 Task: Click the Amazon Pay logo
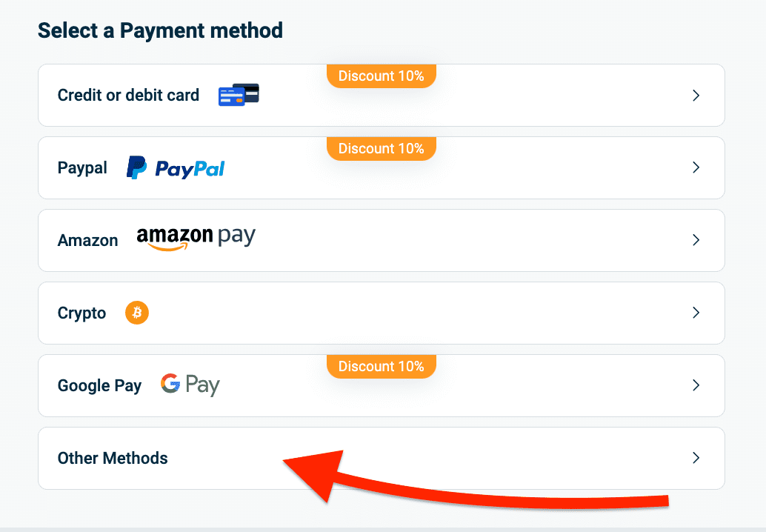tap(196, 239)
